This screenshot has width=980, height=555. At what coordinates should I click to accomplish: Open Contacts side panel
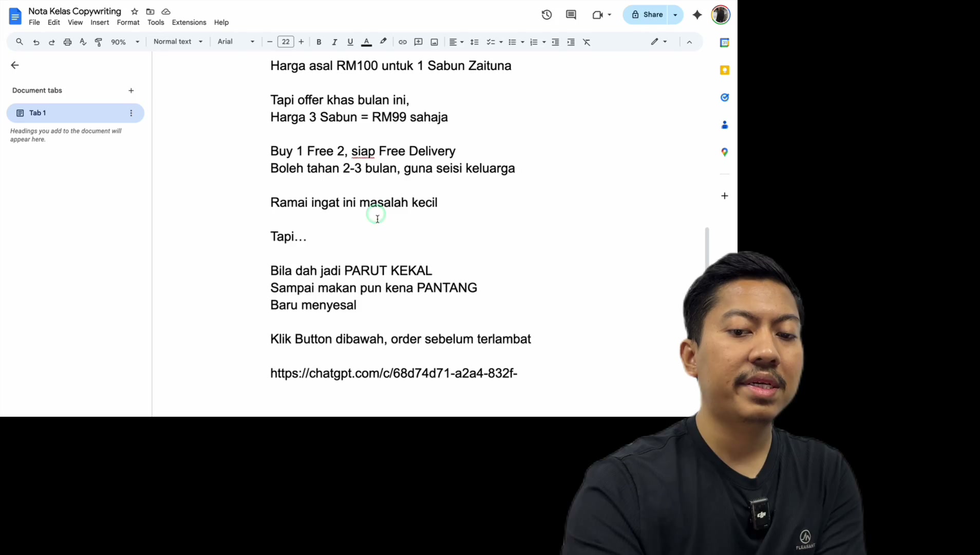click(x=724, y=125)
